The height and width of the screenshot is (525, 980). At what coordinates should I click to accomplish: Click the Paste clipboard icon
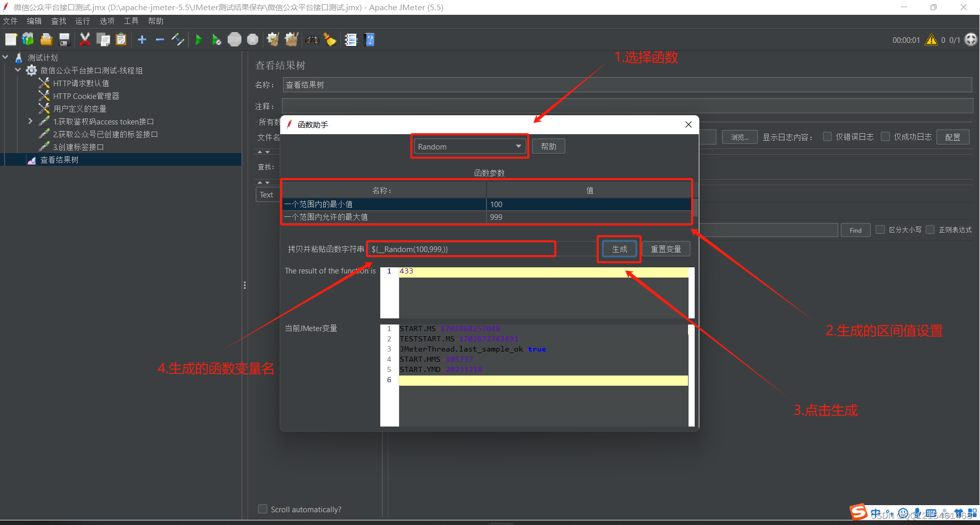[121, 39]
